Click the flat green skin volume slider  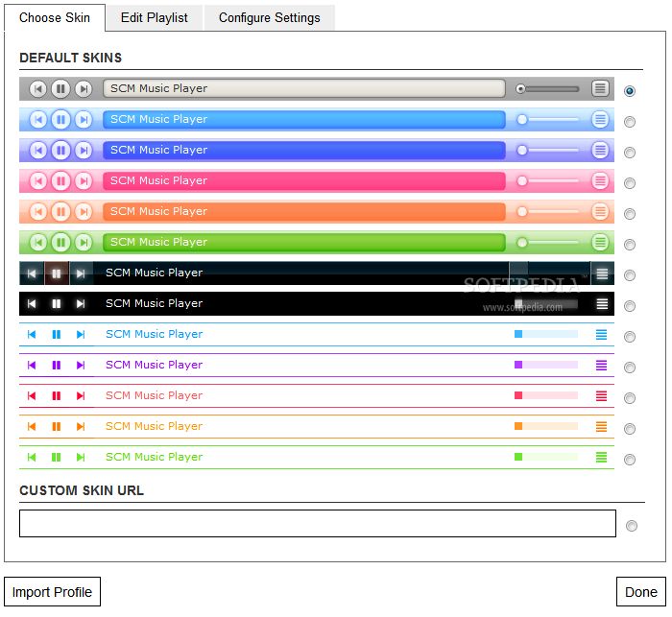546,457
